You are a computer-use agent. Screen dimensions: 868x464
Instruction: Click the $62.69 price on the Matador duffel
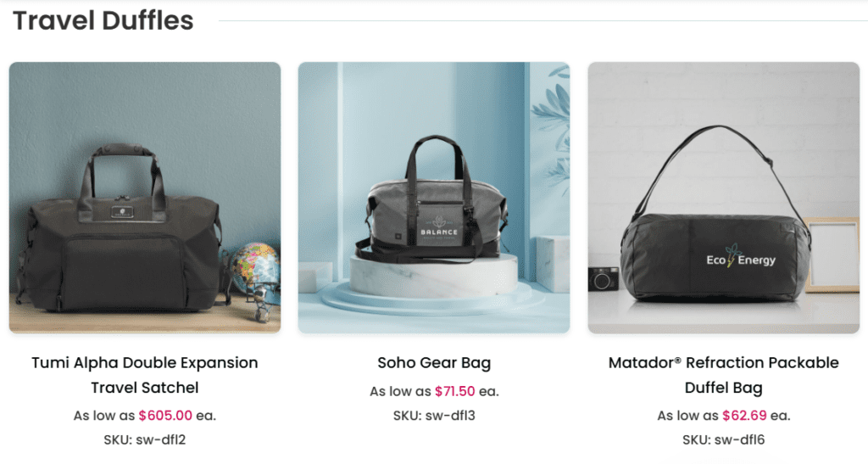[744, 416]
